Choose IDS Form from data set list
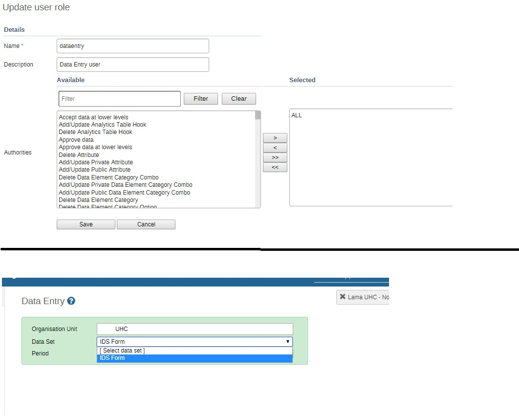This screenshot has width=519, height=420. (195, 358)
